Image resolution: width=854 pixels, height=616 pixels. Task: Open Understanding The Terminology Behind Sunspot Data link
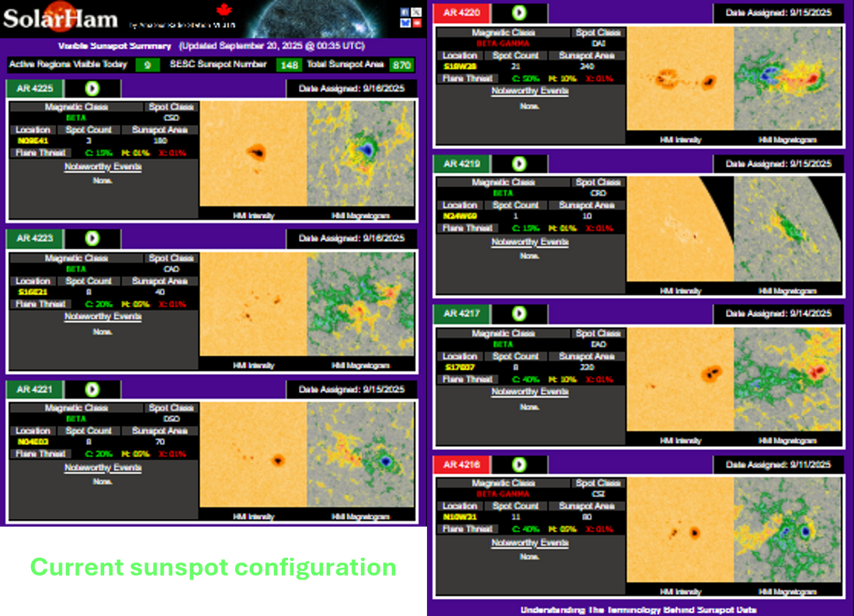[638, 610]
